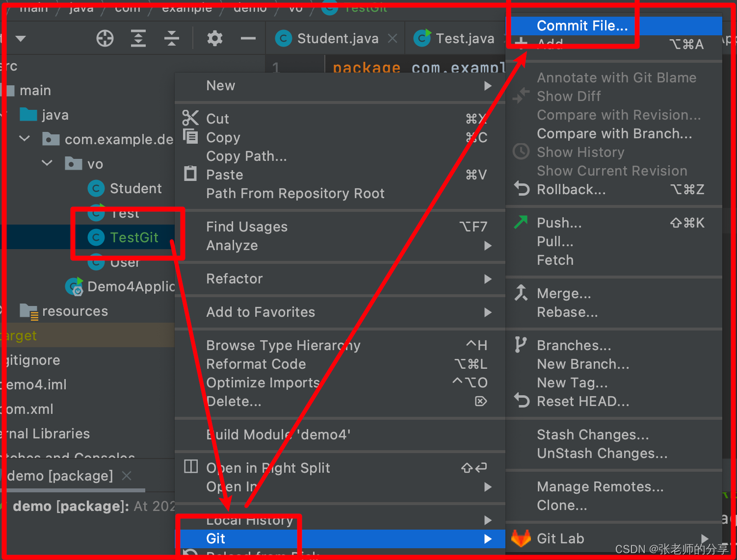Open the Git Lab submenu

point(614,538)
